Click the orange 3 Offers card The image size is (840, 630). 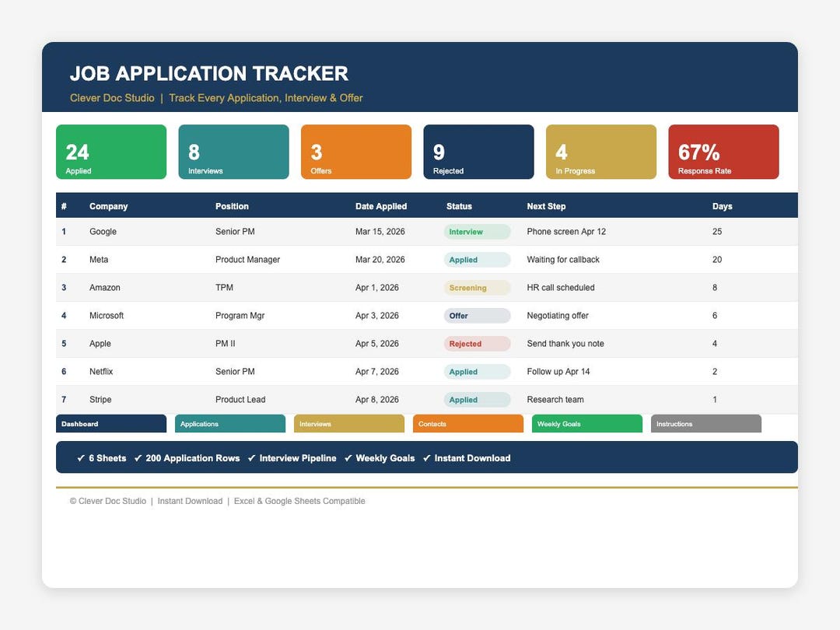(356, 152)
